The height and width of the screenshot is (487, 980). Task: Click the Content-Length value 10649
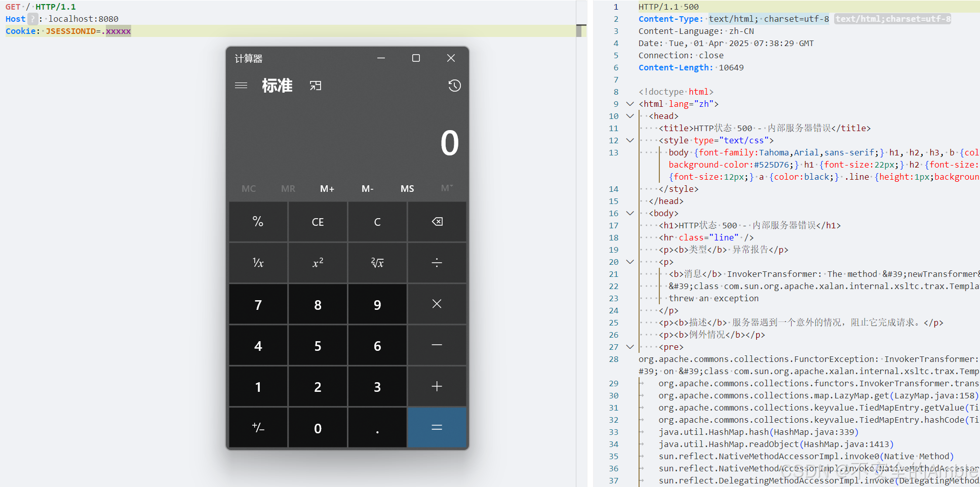pos(731,67)
